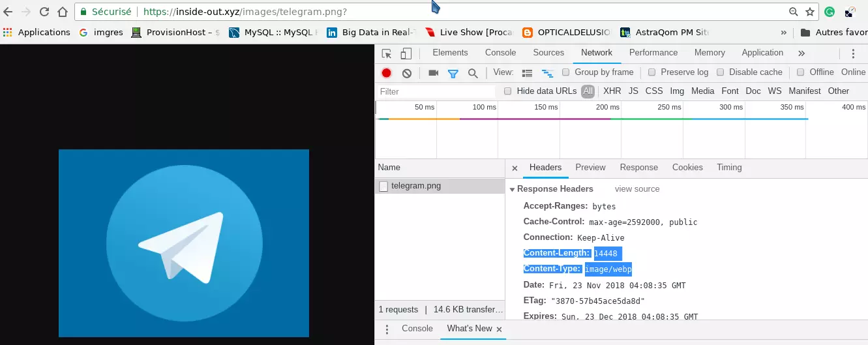The height and width of the screenshot is (345, 868).
Task: Open the Timing tab of request
Action: click(729, 168)
